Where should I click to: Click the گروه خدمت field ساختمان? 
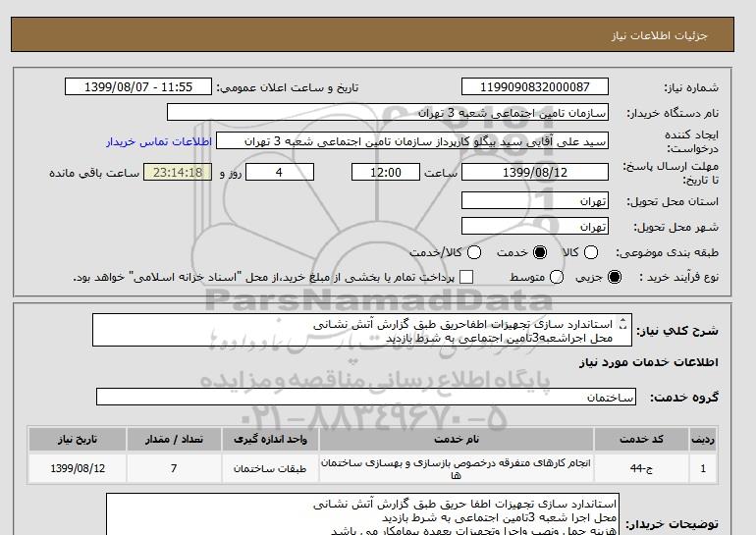point(366,398)
